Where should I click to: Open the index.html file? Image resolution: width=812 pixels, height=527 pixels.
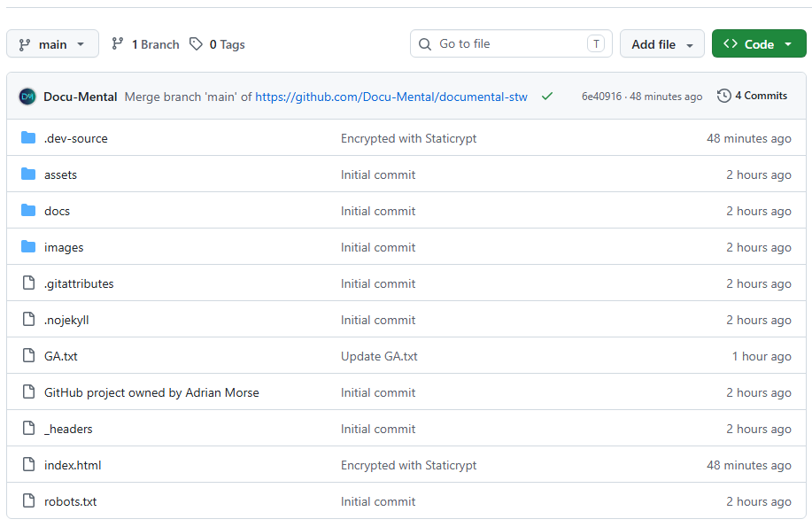[x=73, y=465]
